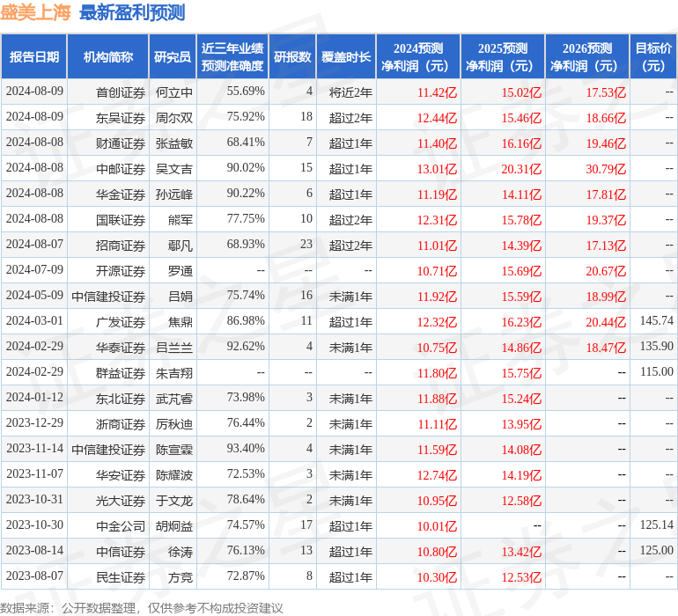Click the 93.40% accuracy value
The image size is (678, 616).
[246, 448]
